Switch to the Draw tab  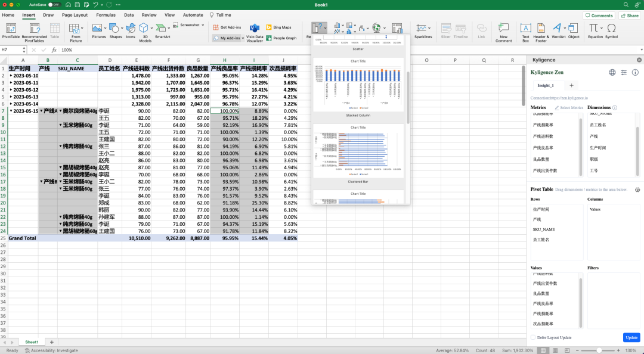[x=48, y=15]
